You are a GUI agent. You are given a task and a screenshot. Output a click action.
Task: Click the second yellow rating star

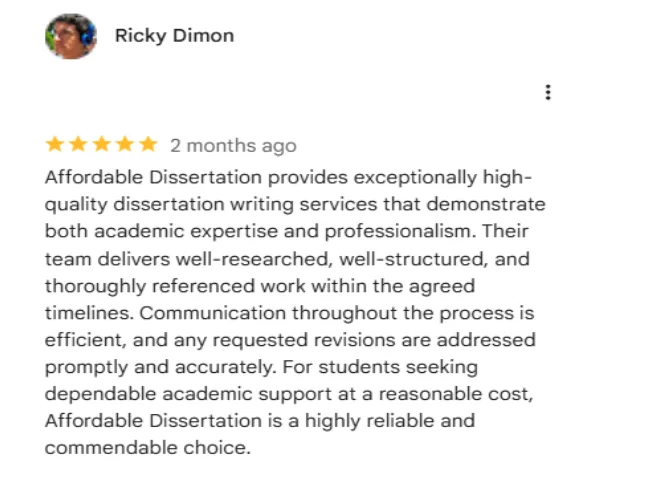tap(78, 144)
